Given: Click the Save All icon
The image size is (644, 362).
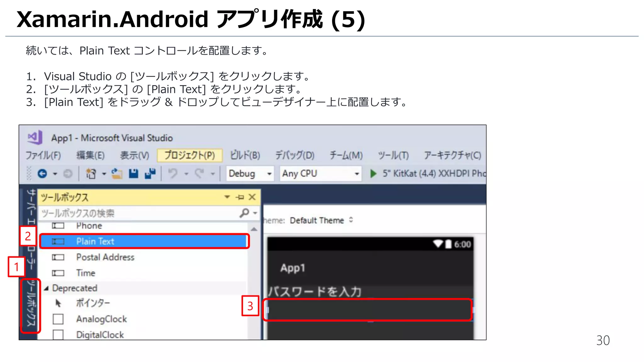Looking at the screenshot, I should click(x=150, y=173).
